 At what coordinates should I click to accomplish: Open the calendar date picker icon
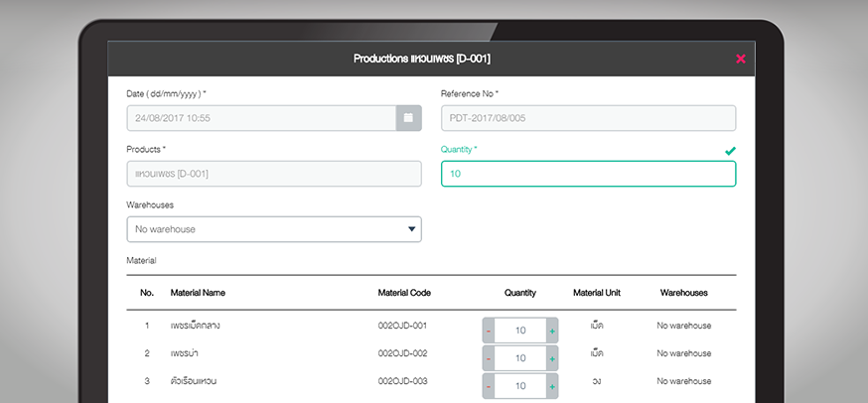(x=408, y=118)
